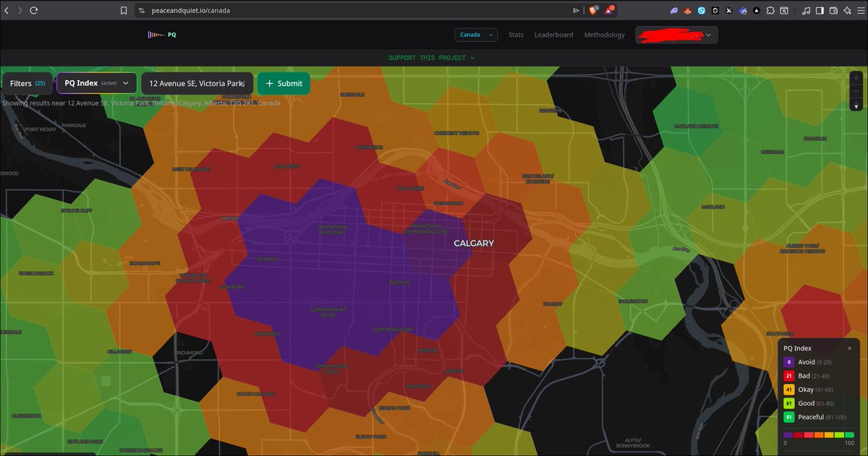
Task: Open the Leo AI sparkle icon
Action: coord(846,11)
